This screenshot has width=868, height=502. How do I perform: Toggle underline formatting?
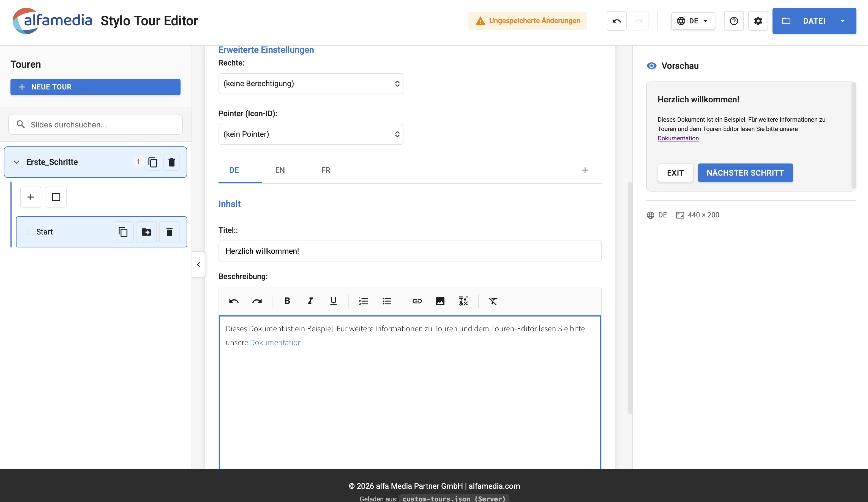tap(333, 301)
